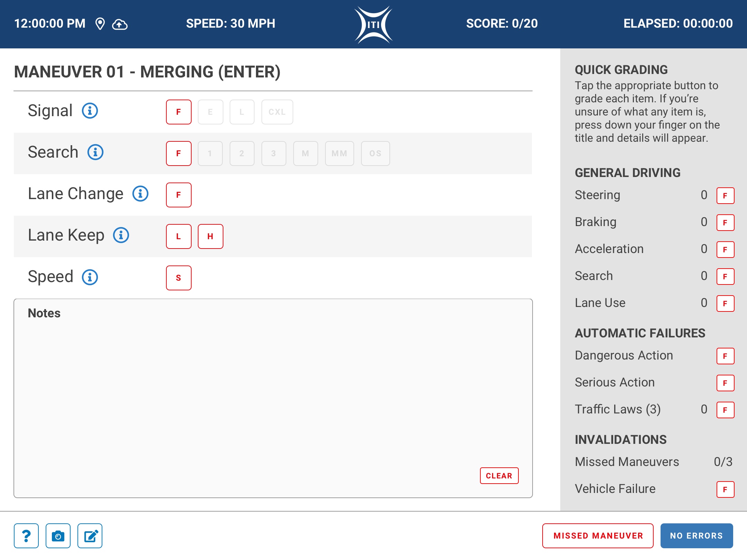Screen dimensions: 747x560
Task: Open the Speed info icon
Action: (90, 277)
